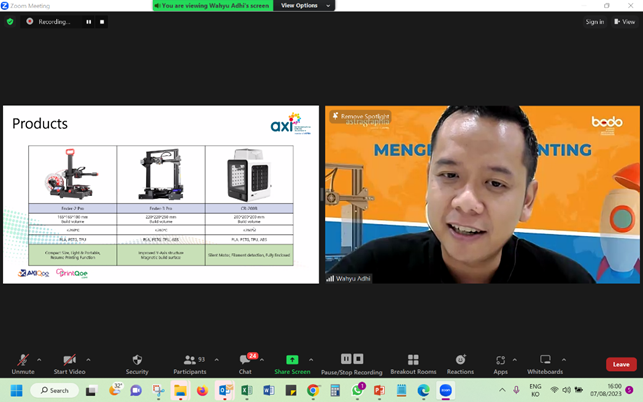Screen dimensions: 643x402
Task: Open the Reactions menu
Action: (460, 363)
